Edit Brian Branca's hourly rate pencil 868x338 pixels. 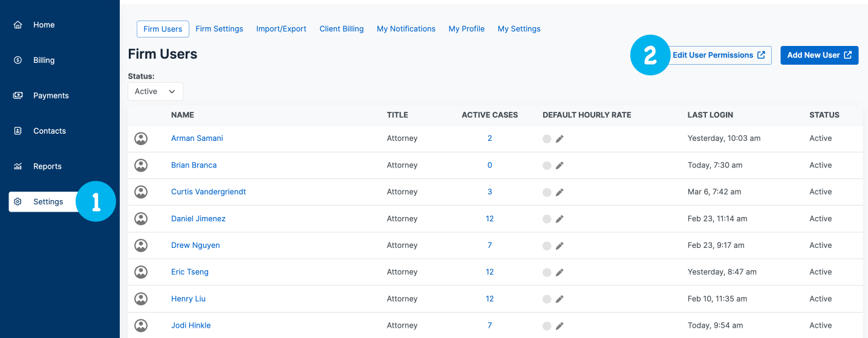click(560, 165)
